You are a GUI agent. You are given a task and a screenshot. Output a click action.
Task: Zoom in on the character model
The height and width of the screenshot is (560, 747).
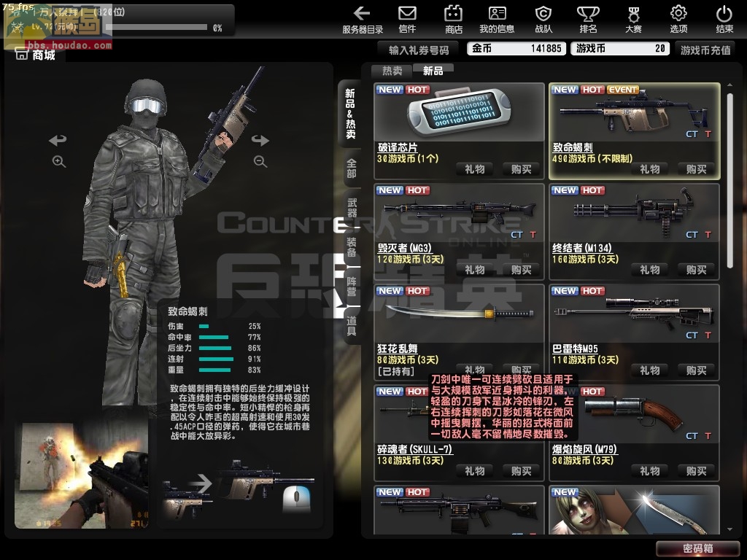coord(58,161)
